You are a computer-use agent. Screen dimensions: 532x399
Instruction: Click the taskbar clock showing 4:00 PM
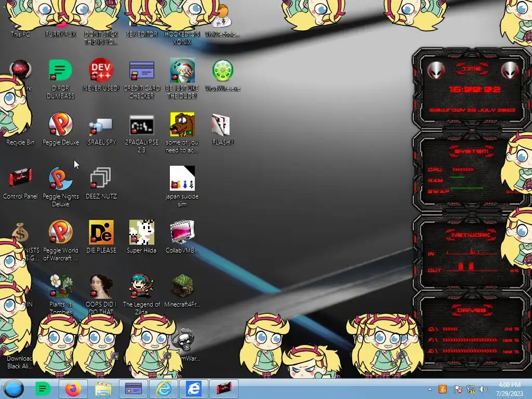(x=509, y=389)
